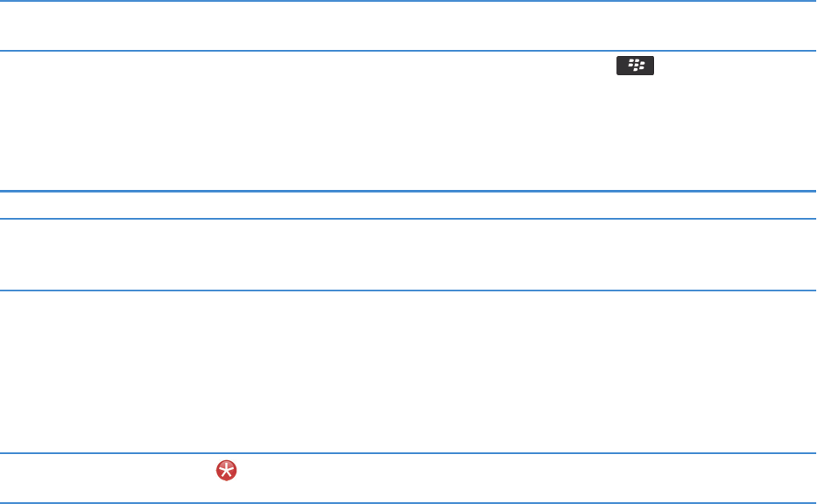Click the white star inside the red circle
This screenshot has width=817, height=504.
click(x=227, y=472)
